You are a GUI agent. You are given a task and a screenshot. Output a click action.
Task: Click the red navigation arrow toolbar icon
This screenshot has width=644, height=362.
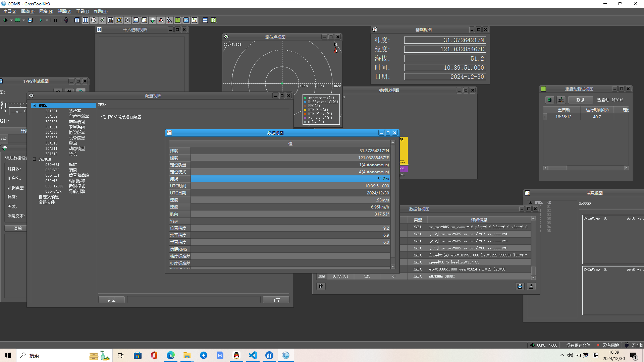(x=161, y=20)
